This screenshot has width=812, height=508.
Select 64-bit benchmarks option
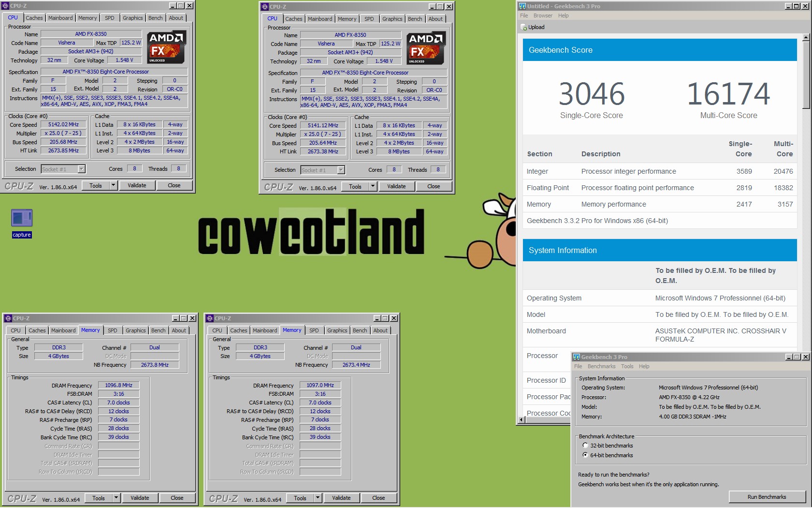tap(585, 455)
